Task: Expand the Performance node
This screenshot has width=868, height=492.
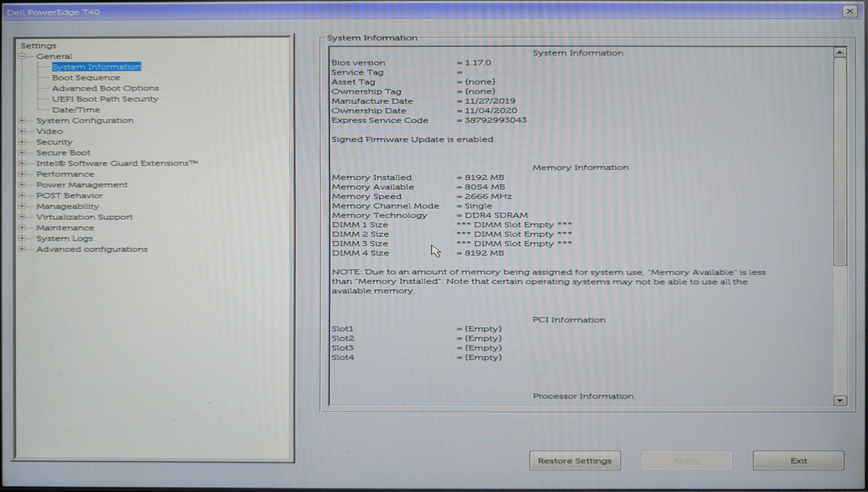Action: coord(22,174)
